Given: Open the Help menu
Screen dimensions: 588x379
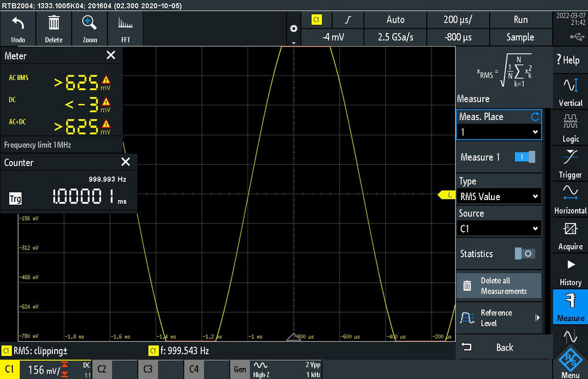Looking at the screenshot, I should coord(570,60).
